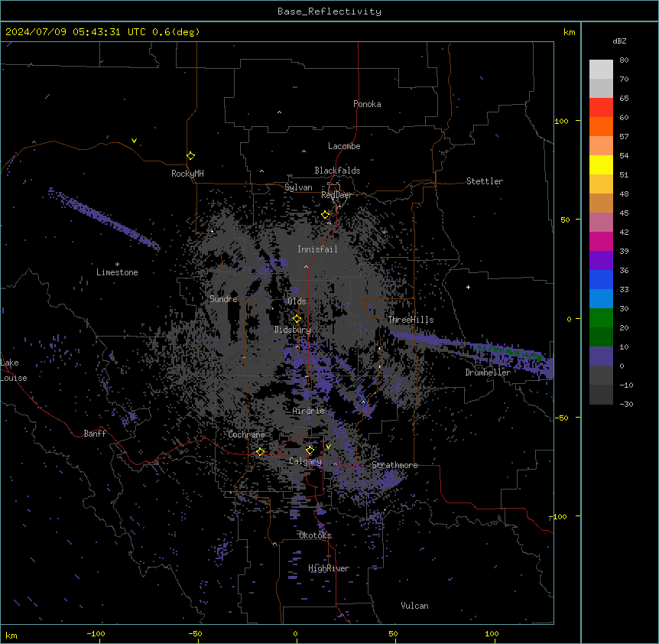Pick the magenta 39–42 dBZ legend swatch
659x644 pixels.
pos(601,241)
